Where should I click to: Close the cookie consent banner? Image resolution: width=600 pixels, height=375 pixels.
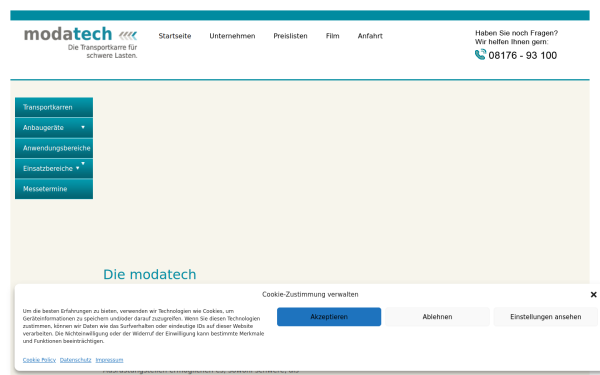[593, 294]
